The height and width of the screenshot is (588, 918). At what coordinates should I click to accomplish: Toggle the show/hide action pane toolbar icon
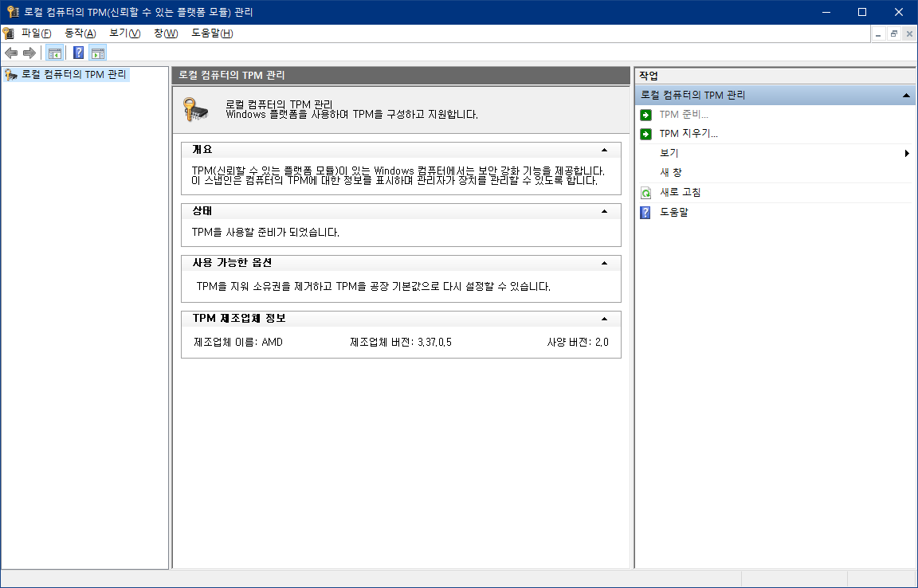98,53
